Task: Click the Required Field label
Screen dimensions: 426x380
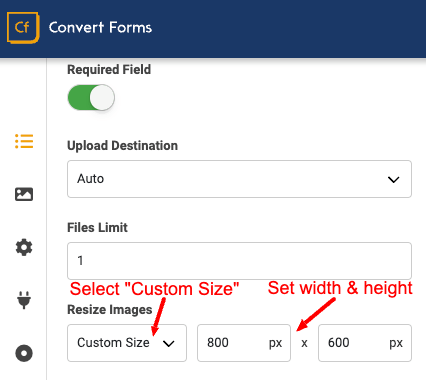Action: [109, 70]
